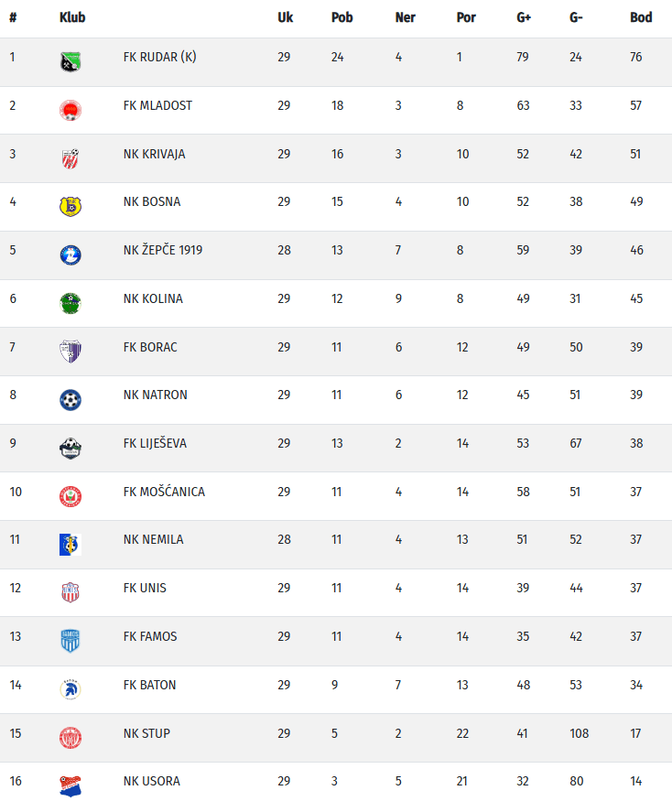Image resolution: width=672 pixels, height=812 pixels.
Task: Click the NK Bosna yellow crest
Action: [x=70, y=207]
